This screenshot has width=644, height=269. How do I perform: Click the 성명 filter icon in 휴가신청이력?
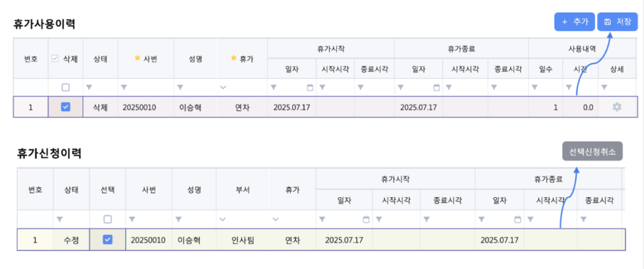pyautogui.click(x=178, y=219)
